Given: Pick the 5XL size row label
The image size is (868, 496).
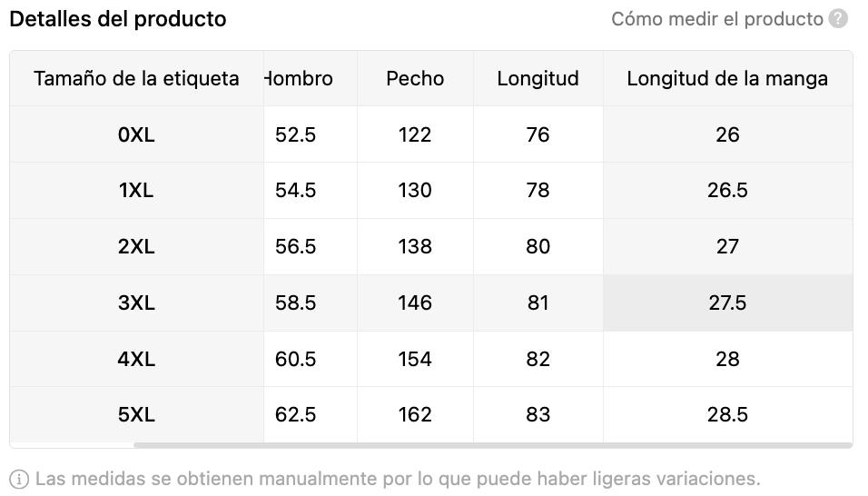Looking at the screenshot, I should point(136,415).
